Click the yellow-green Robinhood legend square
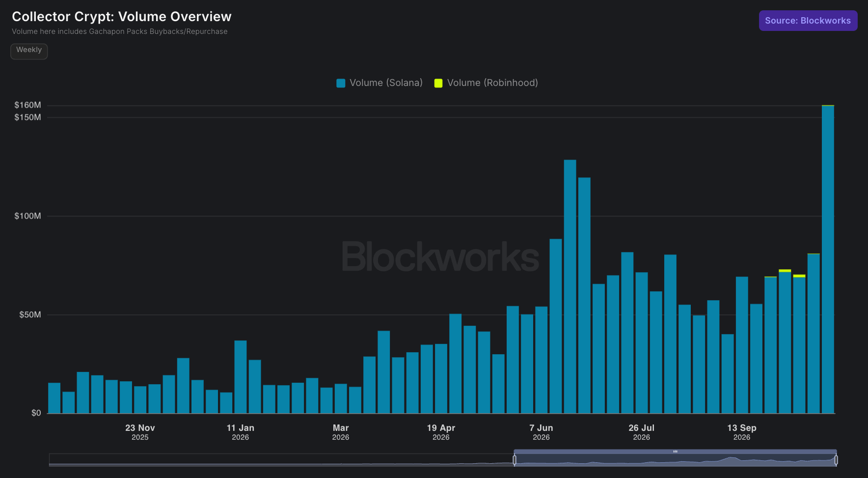This screenshot has height=478, width=868. coord(438,83)
